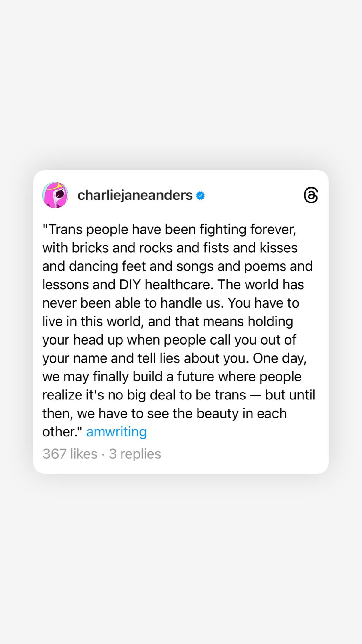Open charliejaneanders profile picture avatar
Screen dimensions: 362x644
click(x=55, y=195)
